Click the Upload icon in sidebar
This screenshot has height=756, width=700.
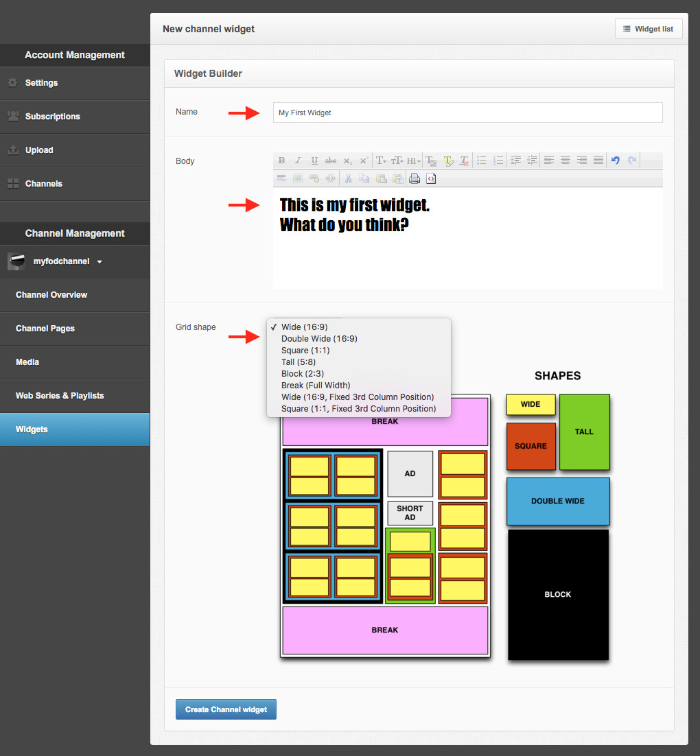pos(13,150)
